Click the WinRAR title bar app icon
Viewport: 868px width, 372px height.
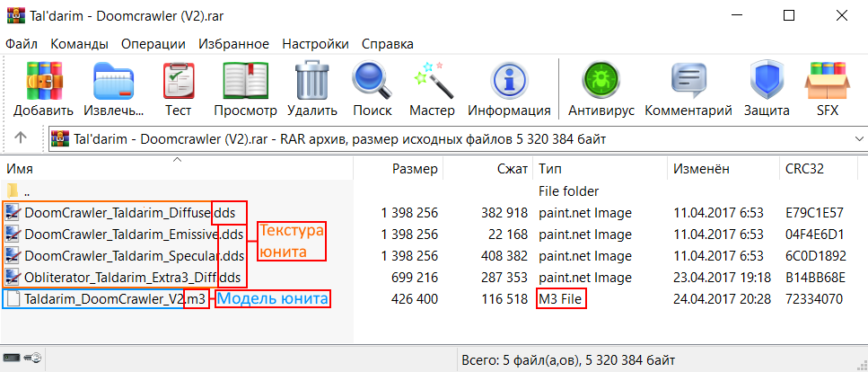(15, 16)
